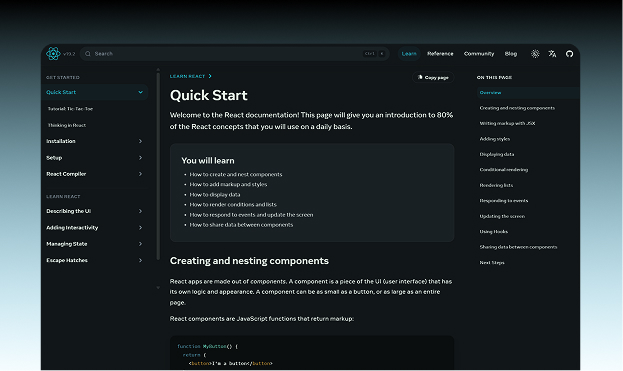Expand the Managing State chevron
The width and height of the screenshot is (623, 371).
pos(140,244)
